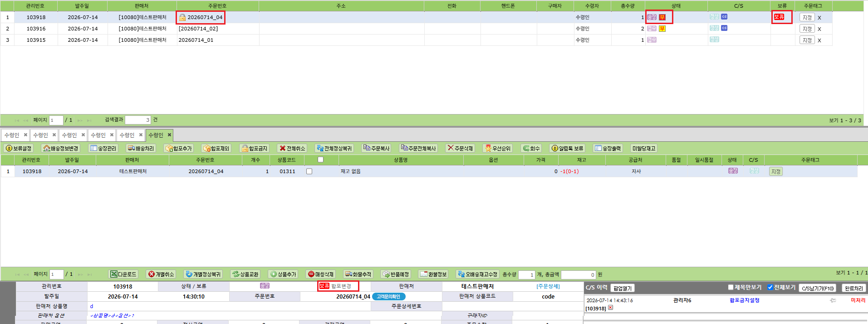Click the 주문삭제 delete order button
The width and height of the screenshot is (868, 324).
tap(460, 148)
